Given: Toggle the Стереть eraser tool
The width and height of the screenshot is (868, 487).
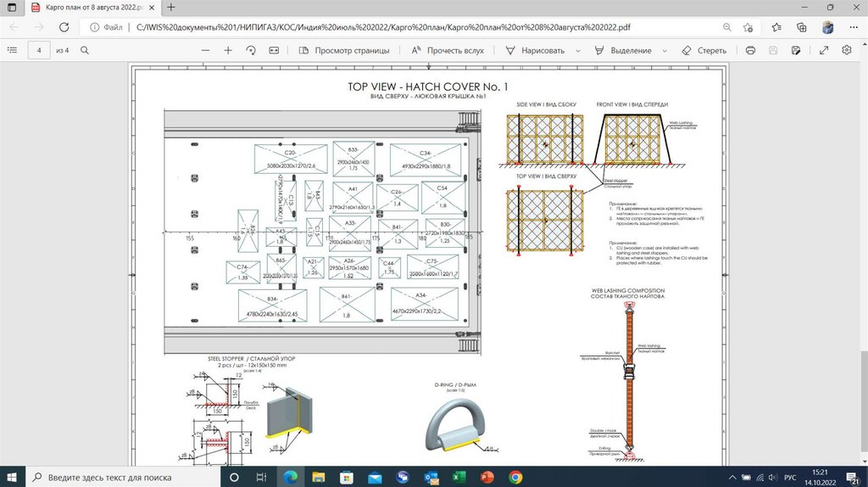Looking at the screenshot, I should [x=704, y=50].
